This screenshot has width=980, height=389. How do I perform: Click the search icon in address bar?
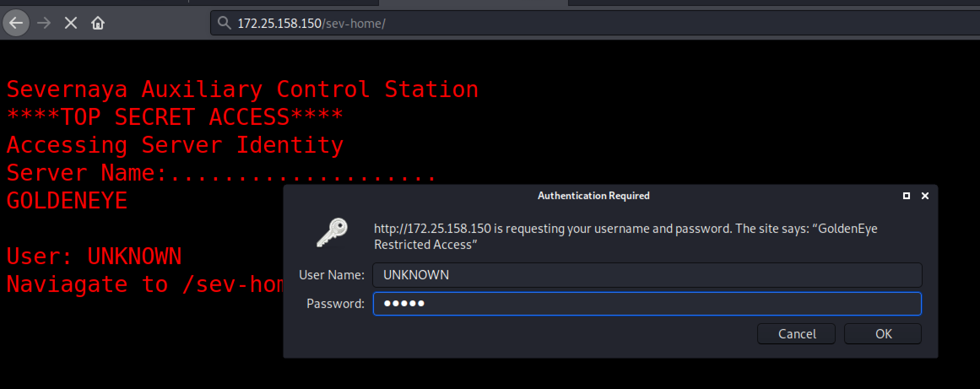tap(224, 23)
